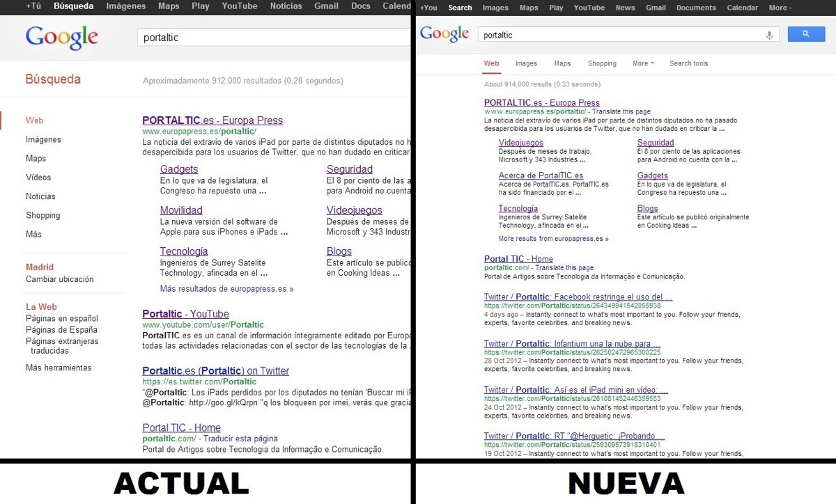Open the Portaltic - YouTube search result

pos(185,314)
